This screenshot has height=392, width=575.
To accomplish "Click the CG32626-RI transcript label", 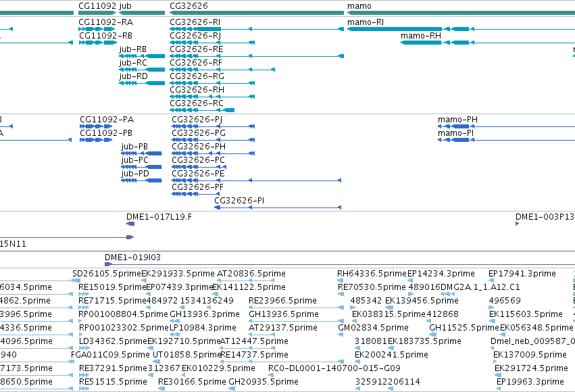I will 195,22.
